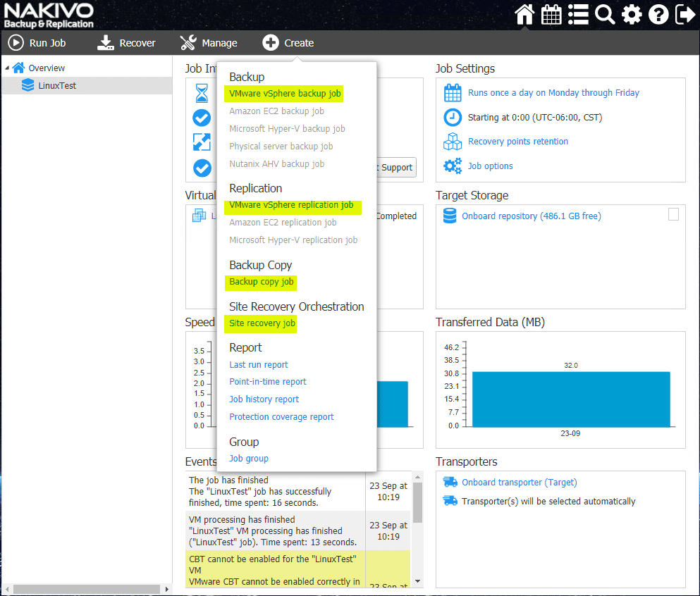Screen dimensions: 700x596
Task: Click the Create plus icon
Action: [271, 43]
